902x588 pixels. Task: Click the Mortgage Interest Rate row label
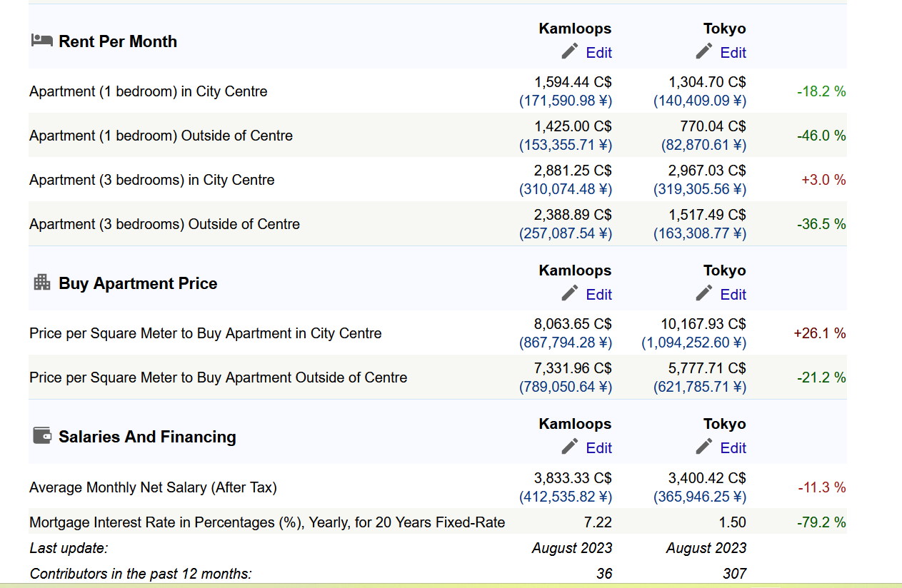(267, 522)
